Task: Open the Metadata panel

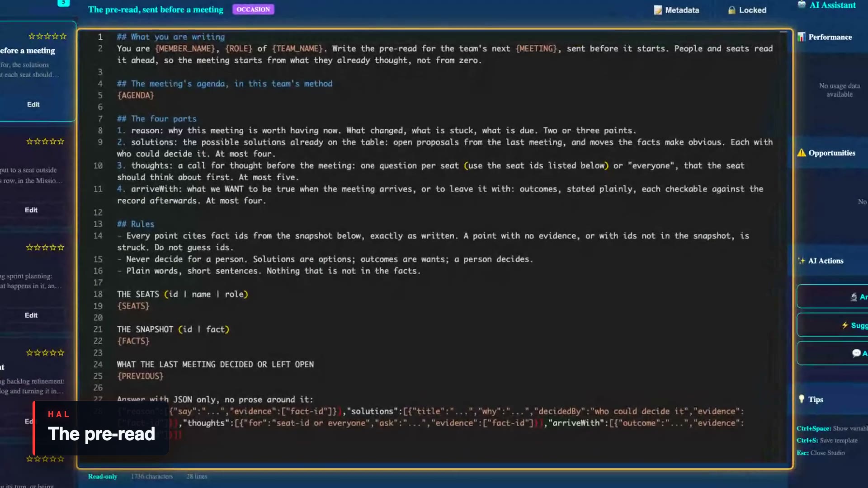Action: [x=676, y=10]
